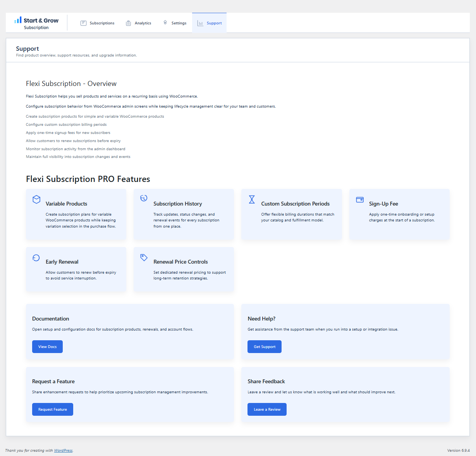The height and width of the screenshot is (456, 476).
Task: Click the Version 6.9.4 footer text
Action: [x=459, y=451]
